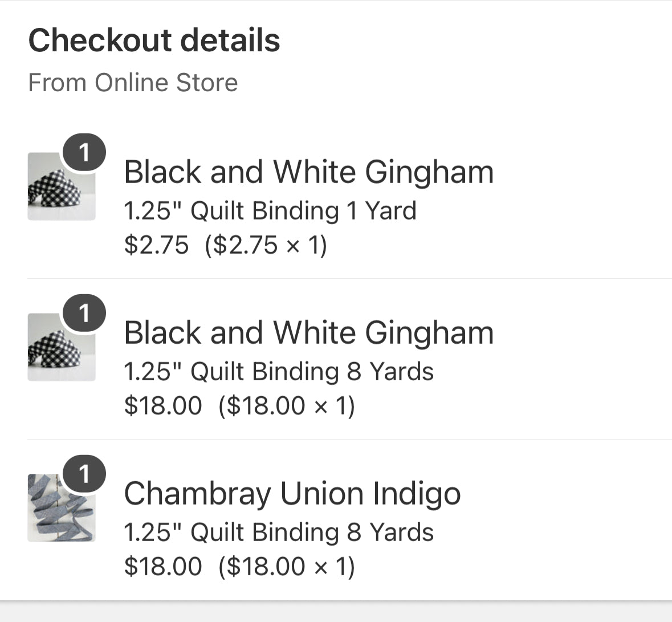
Task: Tap quantity badge on second gingham item
Action: [84, 314]
